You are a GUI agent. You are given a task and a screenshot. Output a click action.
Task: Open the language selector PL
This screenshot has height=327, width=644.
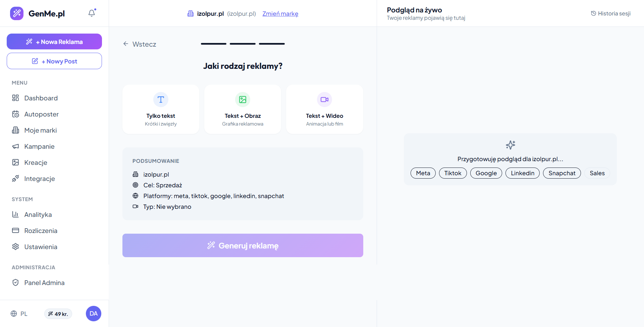click(x=19, y=314)
